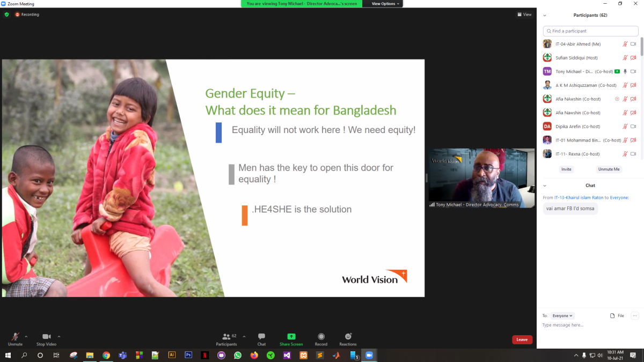This screenshot has width=644, height=362.
Task: Click the Share Screen icon
Action: [291, 336]
